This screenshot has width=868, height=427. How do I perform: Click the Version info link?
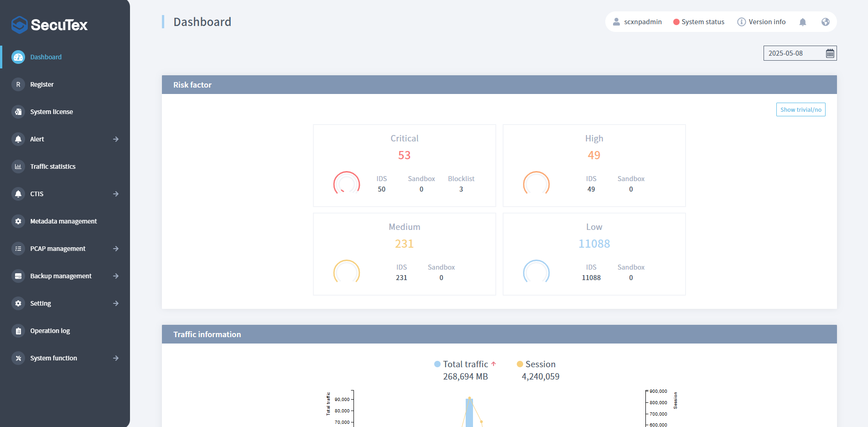767,22
